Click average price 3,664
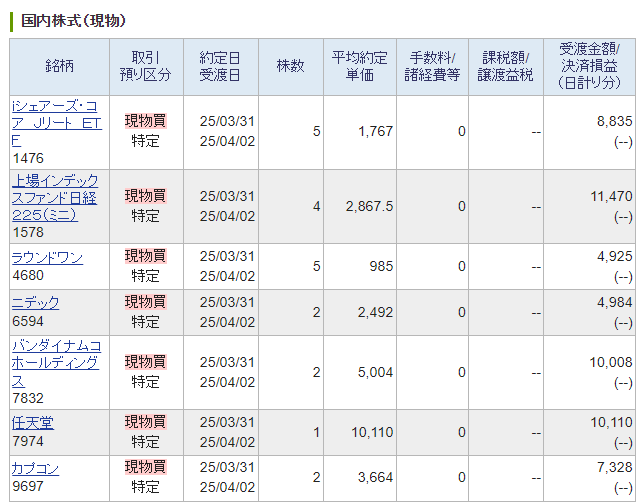 [376, 478]
